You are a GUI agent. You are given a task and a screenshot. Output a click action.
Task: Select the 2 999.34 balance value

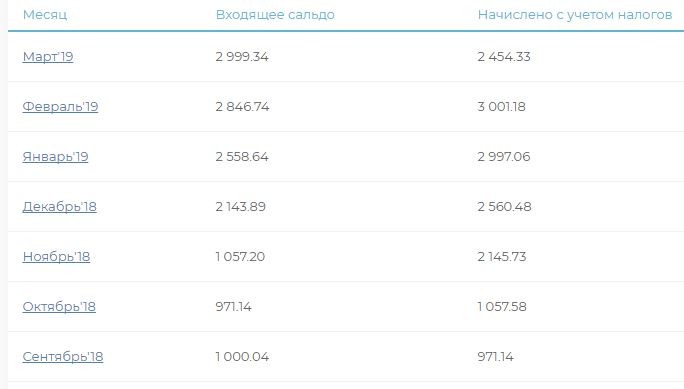(242, 57)
